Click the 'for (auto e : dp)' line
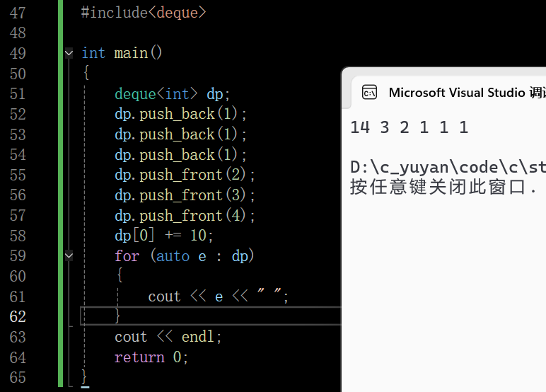The height and width of the screenshot is (392, 546). coord(185,256)
